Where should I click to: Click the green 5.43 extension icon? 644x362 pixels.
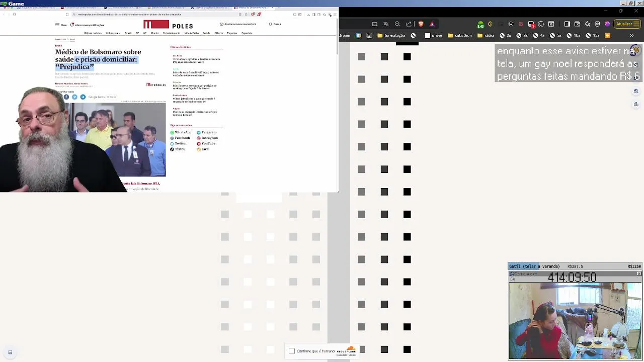tap(480, 24)
